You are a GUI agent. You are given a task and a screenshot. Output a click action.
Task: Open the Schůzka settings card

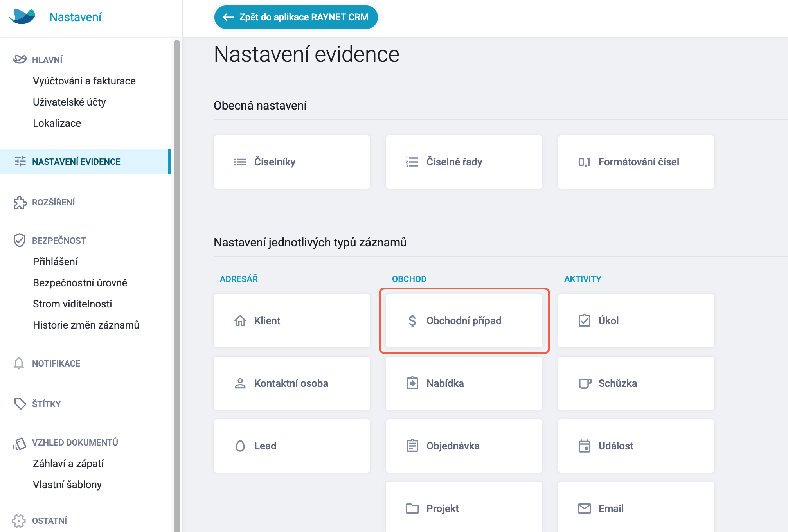click(x=636, y=383)
